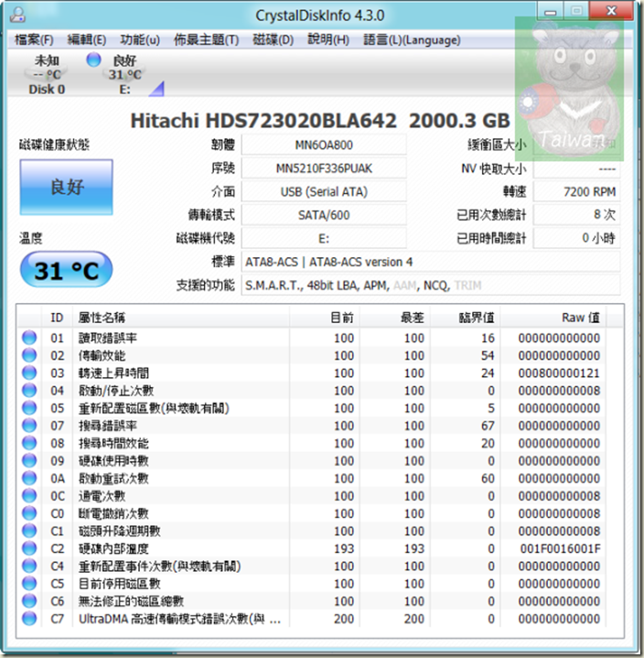
Task: Click status orb for attribute 02 row
Action: coord(29,355)
